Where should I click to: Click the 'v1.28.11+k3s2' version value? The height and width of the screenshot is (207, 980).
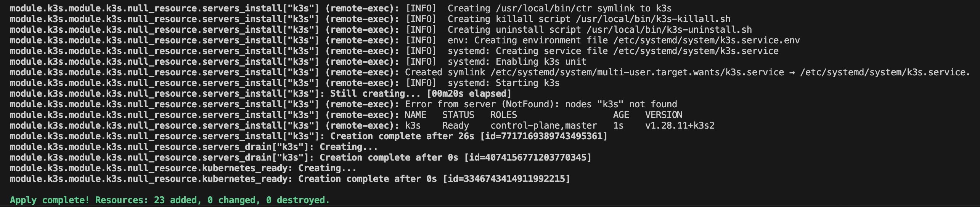tap(680, 126)
